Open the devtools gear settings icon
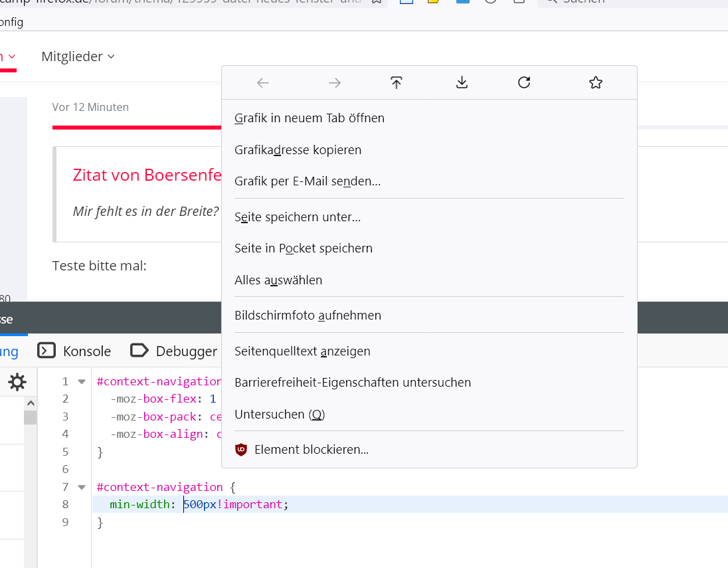Image resolution: width=728 pixels, height=568 pixels. (x=17, y=382)
